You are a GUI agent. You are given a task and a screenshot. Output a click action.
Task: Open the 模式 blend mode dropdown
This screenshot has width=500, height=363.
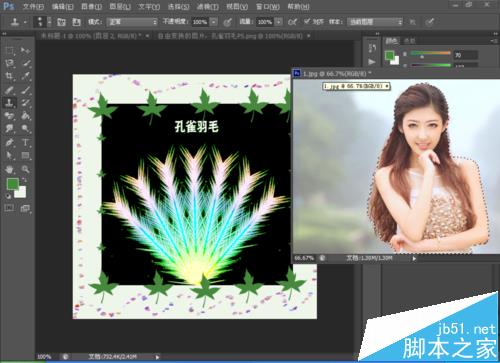point(132,22)
